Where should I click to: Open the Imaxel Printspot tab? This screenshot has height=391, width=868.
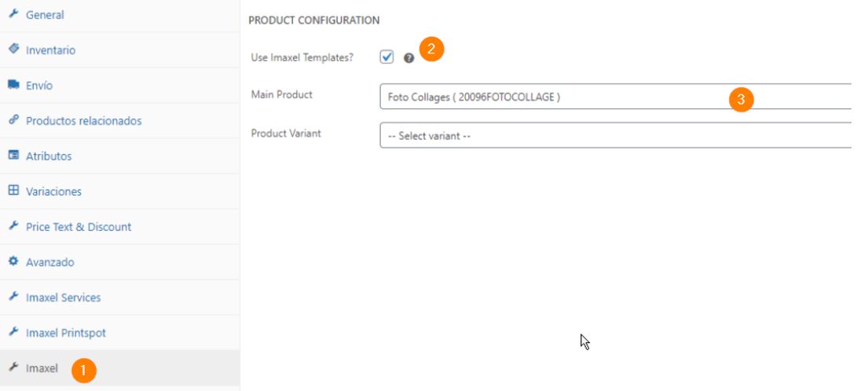click(65, 333)
